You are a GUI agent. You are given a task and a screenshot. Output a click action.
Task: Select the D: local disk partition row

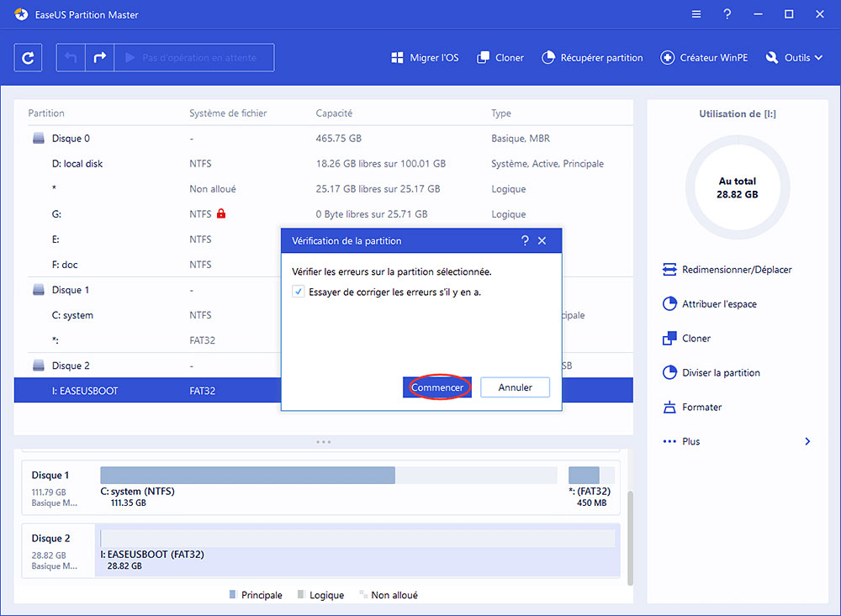(324, 164)
